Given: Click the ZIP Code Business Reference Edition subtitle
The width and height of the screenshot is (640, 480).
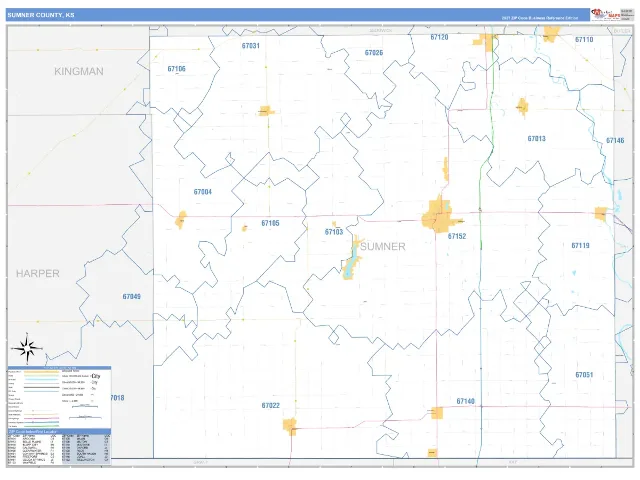Looking at the screenshot, I should click(540, 18).
